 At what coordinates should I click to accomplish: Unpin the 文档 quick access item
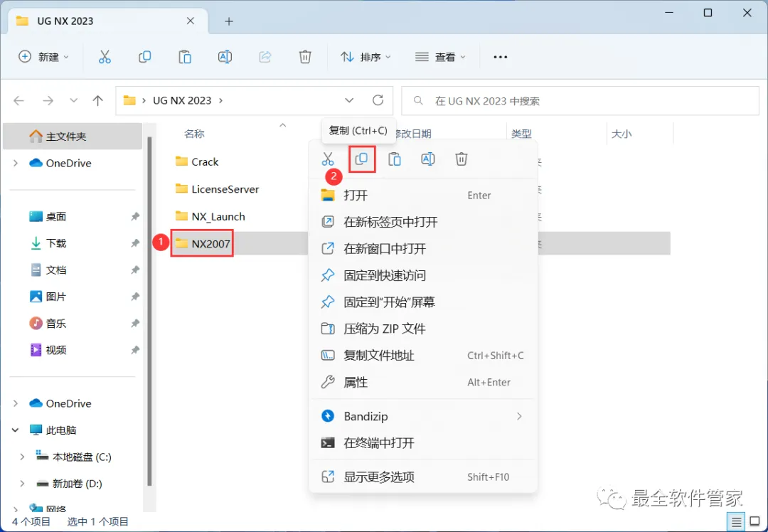tap(135, 270)
